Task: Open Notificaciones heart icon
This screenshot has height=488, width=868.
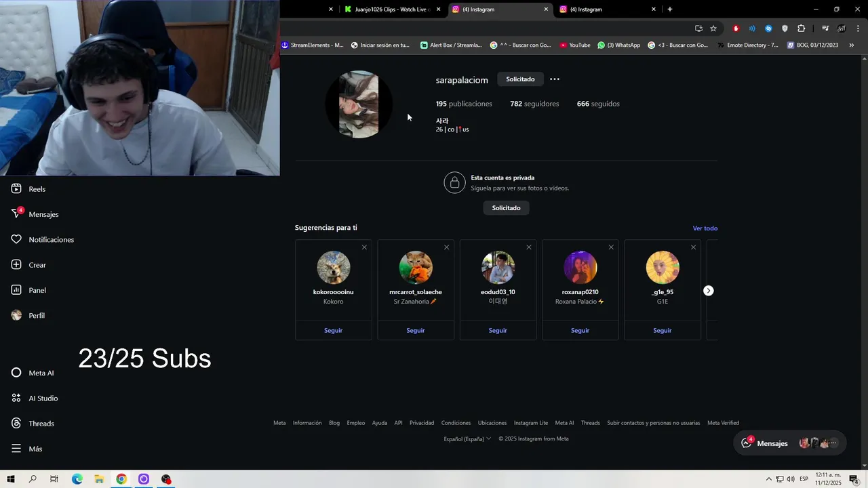Action: tap(16, 239)
